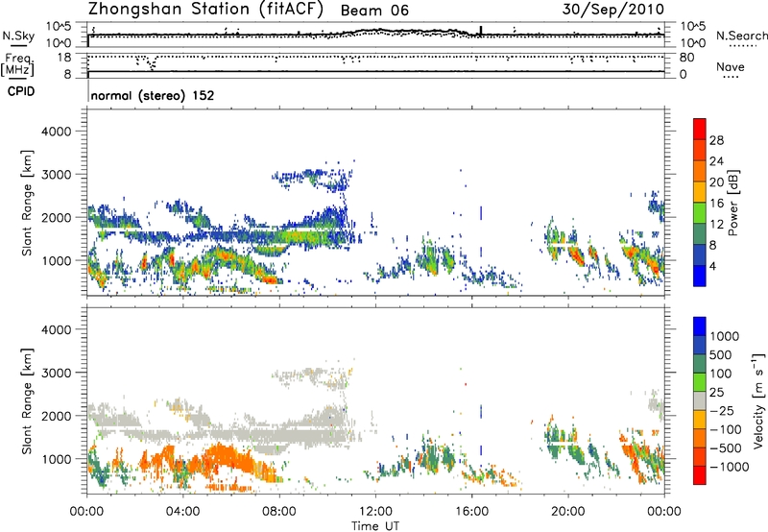Click the 'Slant Range [km]' label of power panel
Viewport: 768px width, 532px height.
(27, 203)
